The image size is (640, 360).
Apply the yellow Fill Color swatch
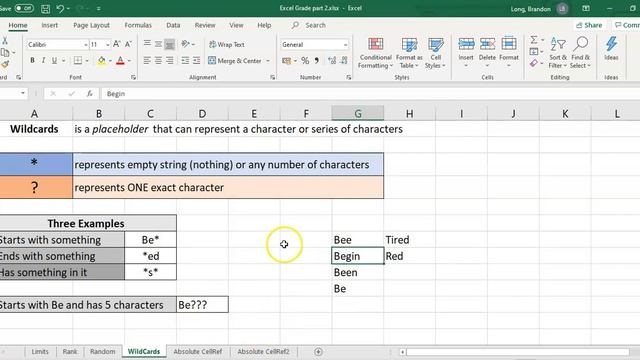101,61
